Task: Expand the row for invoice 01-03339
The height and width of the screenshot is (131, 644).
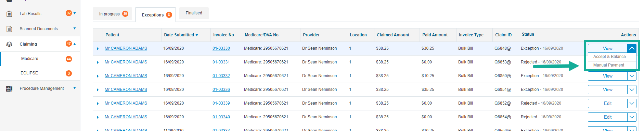Action: (x=98, y=104)
